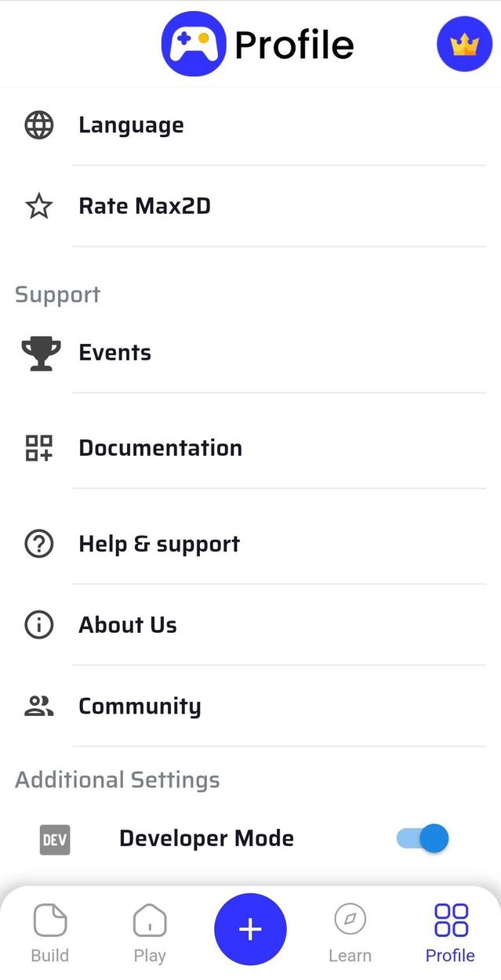Click the info icon beside About Us
501x980 pixels.
tap(39, 625)
